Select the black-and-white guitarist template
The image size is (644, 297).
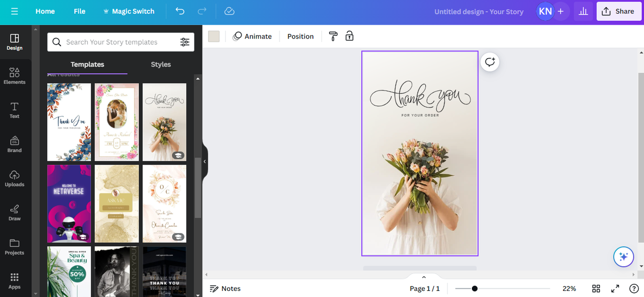click(x=116, y=271)
